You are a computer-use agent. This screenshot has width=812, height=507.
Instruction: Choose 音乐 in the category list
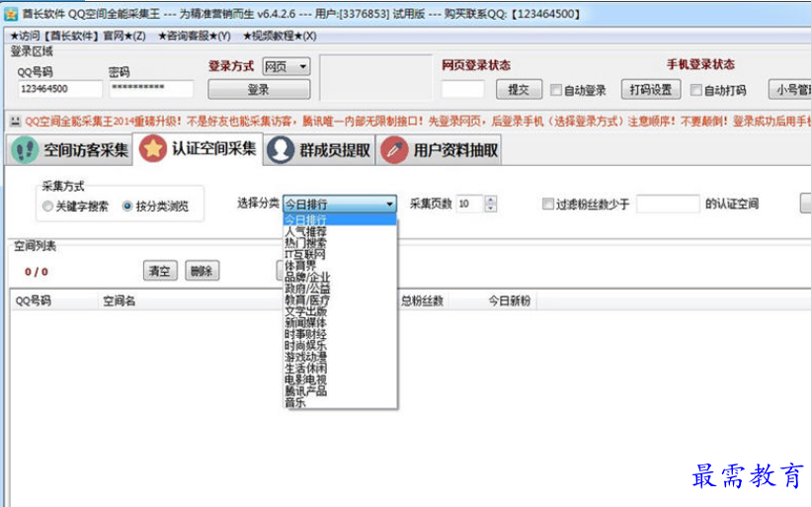pyautogui.click(x=340, y=402)
